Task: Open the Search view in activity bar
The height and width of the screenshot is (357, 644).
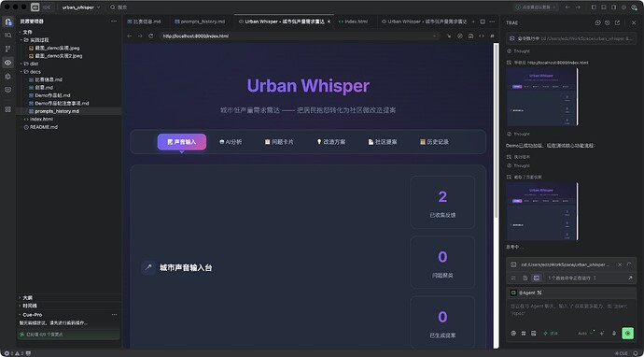Action: tap(7, 36)
